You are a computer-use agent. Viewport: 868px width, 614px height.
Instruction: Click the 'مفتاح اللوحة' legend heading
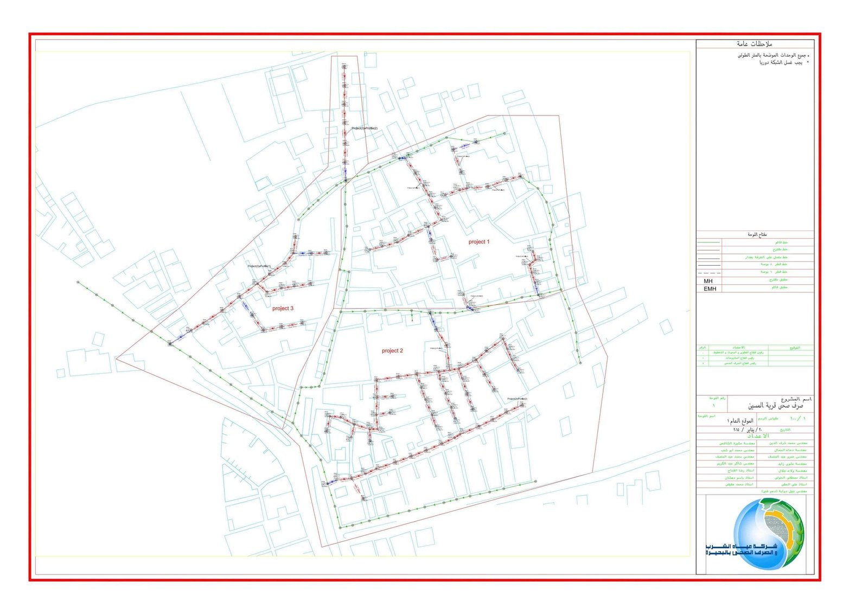756,235
